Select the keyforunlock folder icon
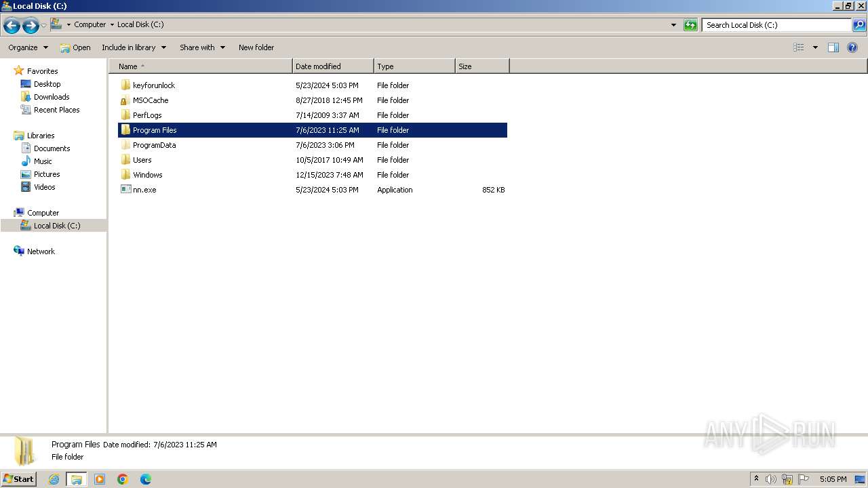Viewport: 868px width, 488px height. coord(125,85)
